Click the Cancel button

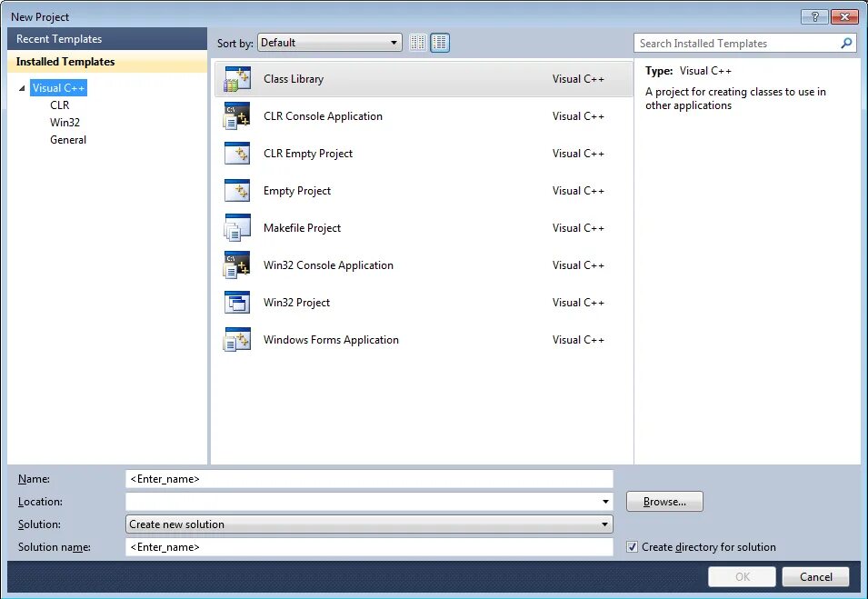click(x=815, y=577)
